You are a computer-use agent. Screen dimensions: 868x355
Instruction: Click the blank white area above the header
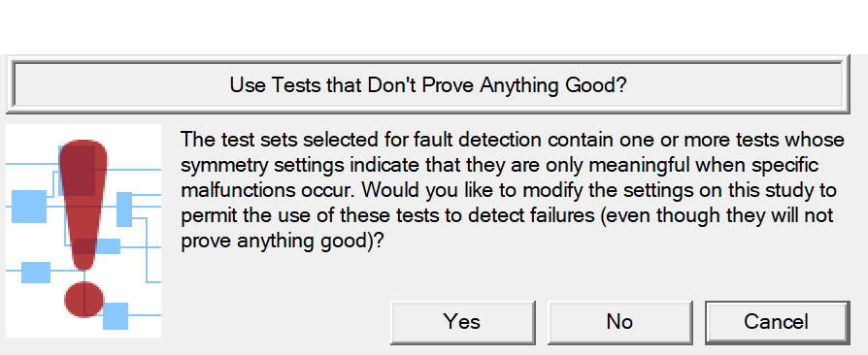pyautogui.click(x=434, y=26)
